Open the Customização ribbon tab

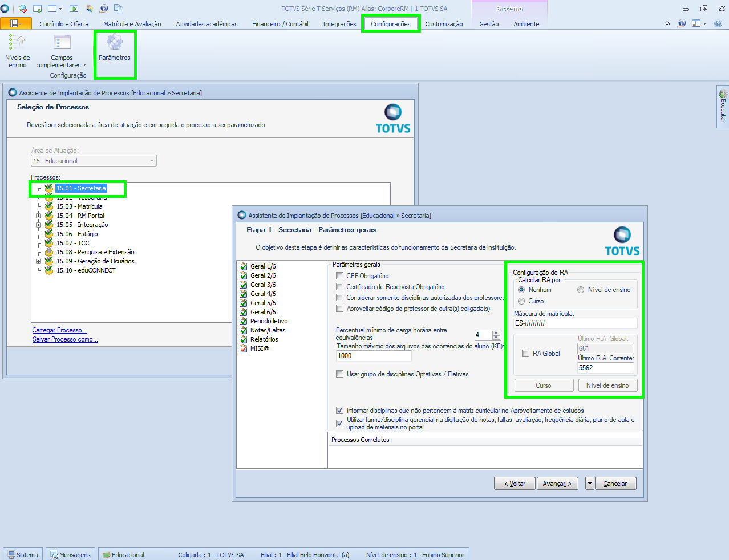pyautogui.click(x=444, y=24)
